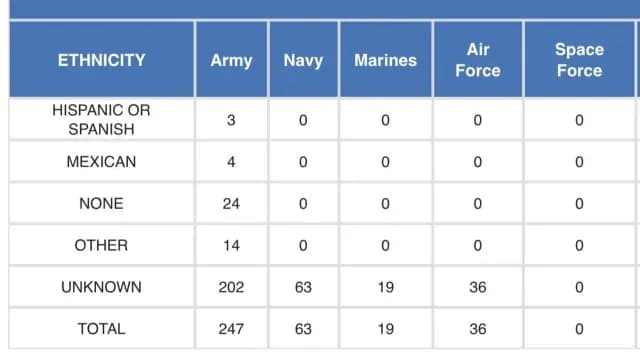This screenshot has width=640, height=360.
Task: Click Marines value 19 in UNKNOWN row
Action: 385,287
